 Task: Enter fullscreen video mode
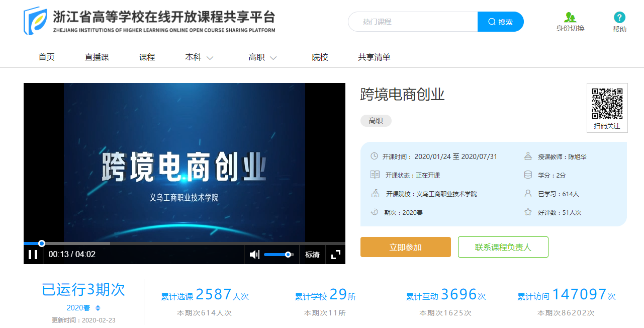pyautogui.click(x=336, y=255)
